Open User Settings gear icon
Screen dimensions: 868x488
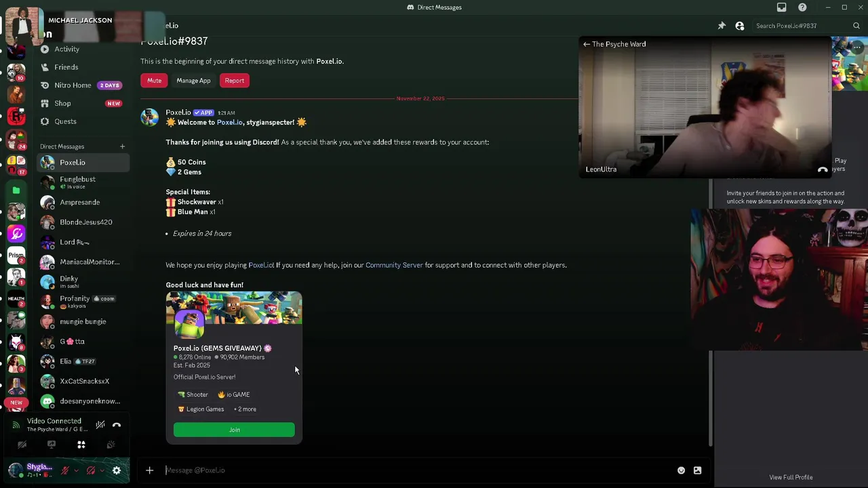117,470
